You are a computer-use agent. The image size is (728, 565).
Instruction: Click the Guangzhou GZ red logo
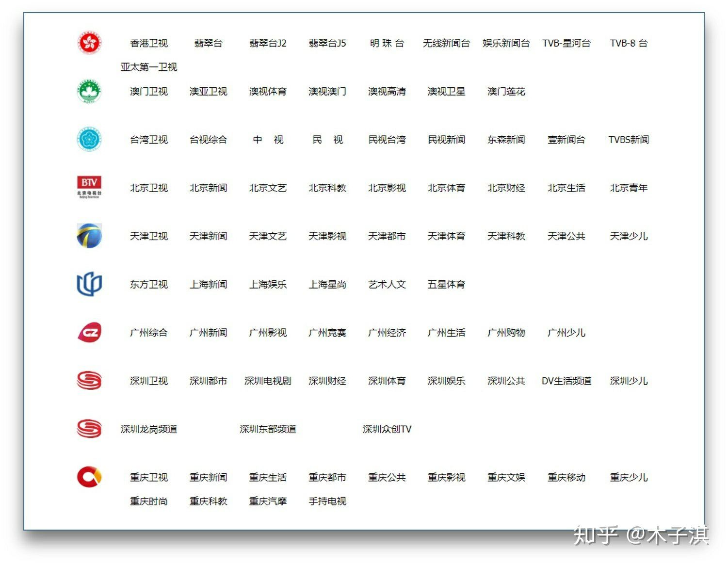click(x=89, y=332)
